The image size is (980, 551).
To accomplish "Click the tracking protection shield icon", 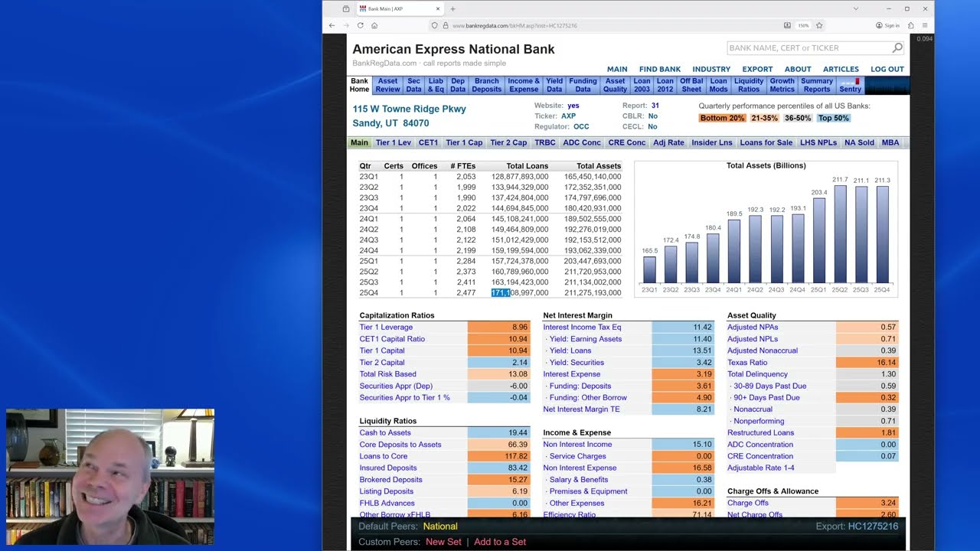I will 435,25.
